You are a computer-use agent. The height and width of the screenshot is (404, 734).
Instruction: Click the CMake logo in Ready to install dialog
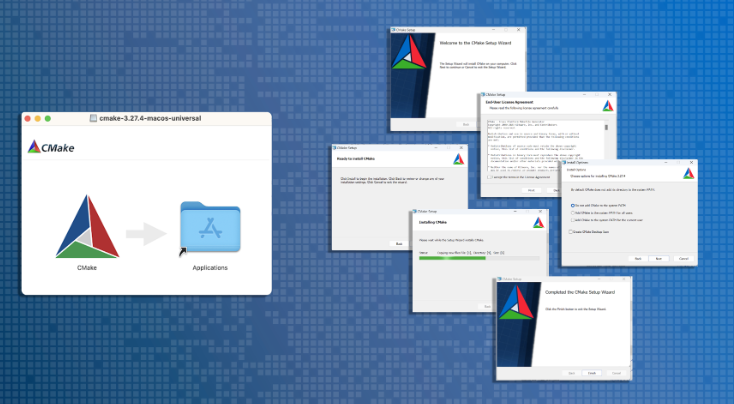point(459,159)
